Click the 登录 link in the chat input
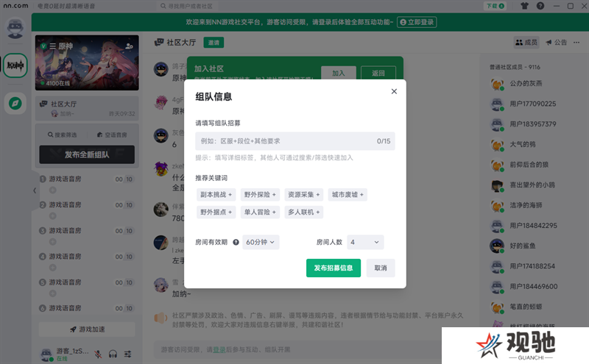The width and height of the screenshot is (589, 364). click(219, 350)
